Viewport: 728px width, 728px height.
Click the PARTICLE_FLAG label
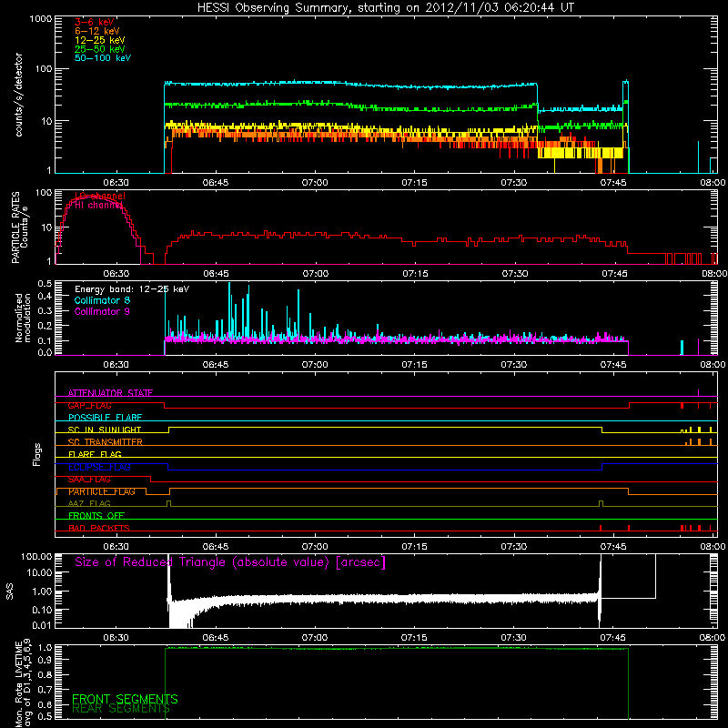pyautogui.click(x=102, y=491)
